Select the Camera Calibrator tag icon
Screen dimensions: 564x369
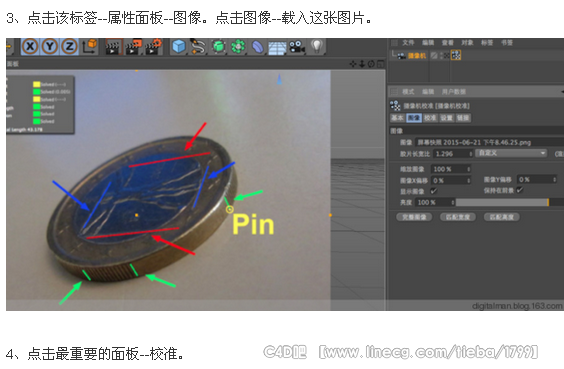(x=456, y=55)
